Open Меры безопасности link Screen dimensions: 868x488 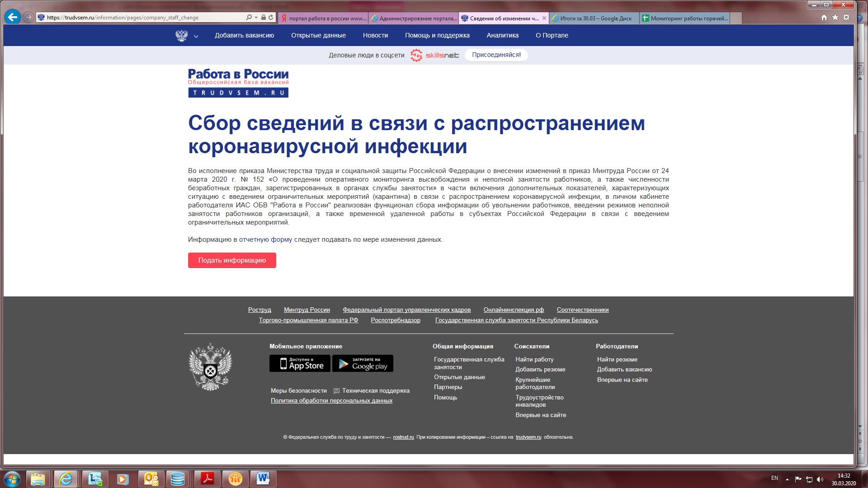pos(298,391)
